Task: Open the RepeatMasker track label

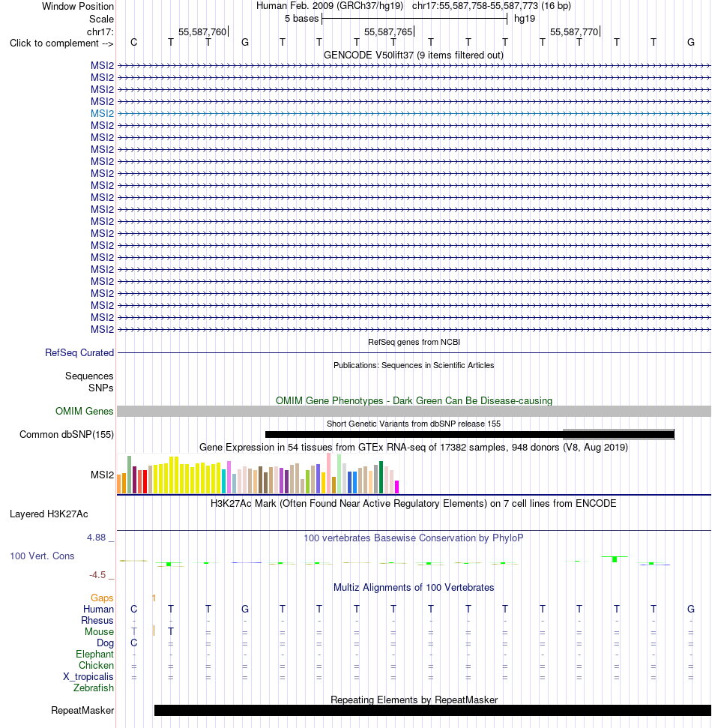Action: pos(82,710)
